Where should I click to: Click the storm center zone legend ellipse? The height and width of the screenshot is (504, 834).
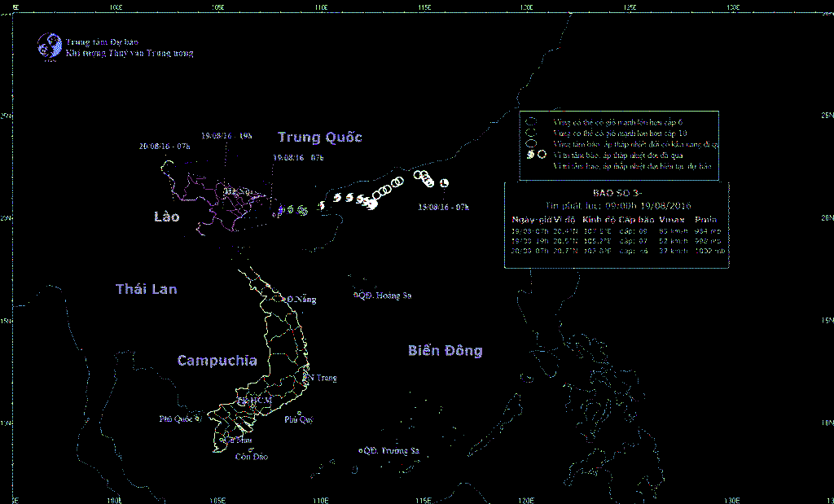(x=530, y=142)
